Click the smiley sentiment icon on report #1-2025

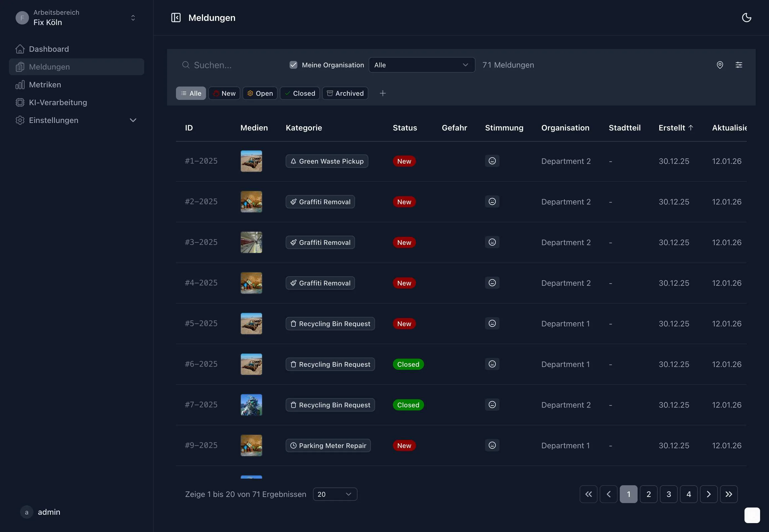point(492,161)
